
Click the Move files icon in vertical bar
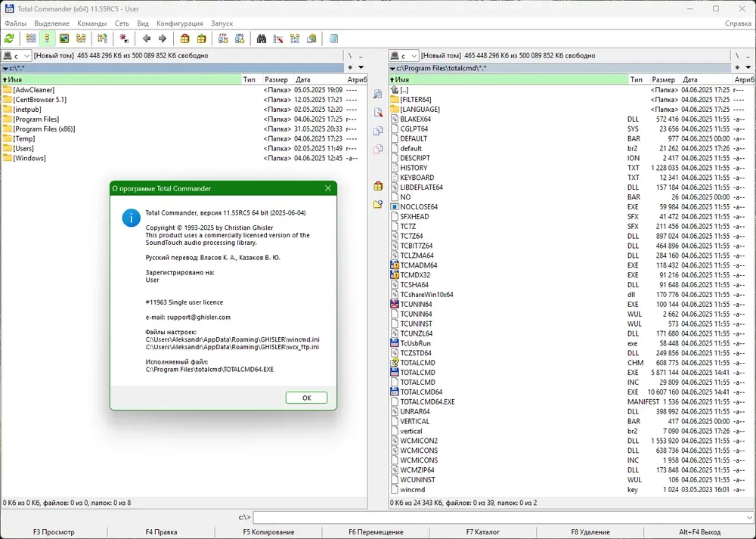378,149
